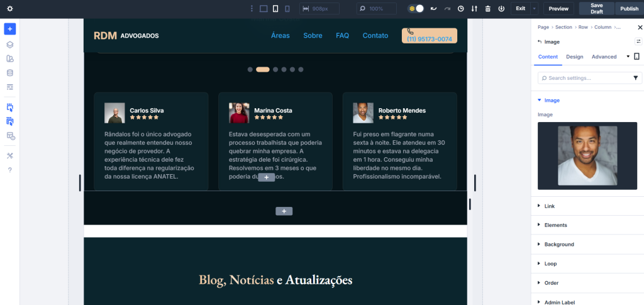
Task: Redo the last change
Action: pos(447,9)
